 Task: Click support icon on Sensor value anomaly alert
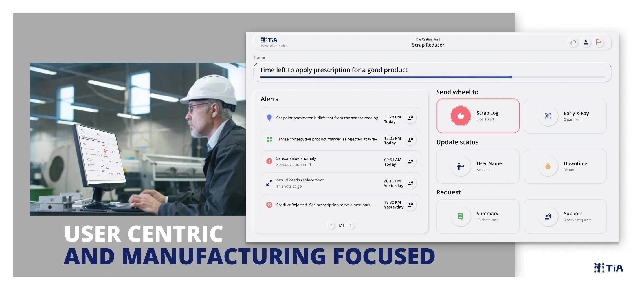pyautogui.click(x=410, y=161)
